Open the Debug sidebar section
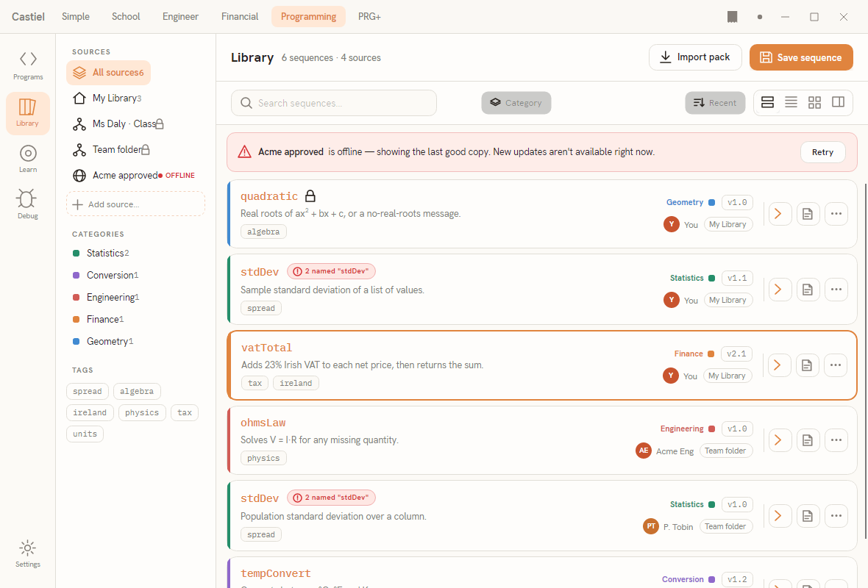The width and height of the screenshot is (868, 588). tap(28, 205)
